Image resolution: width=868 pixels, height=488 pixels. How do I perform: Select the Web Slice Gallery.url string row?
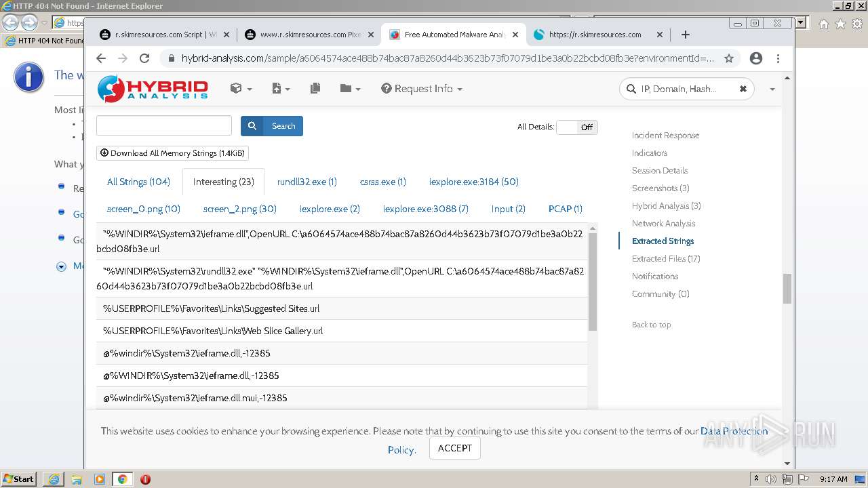[x=342, y=331]
